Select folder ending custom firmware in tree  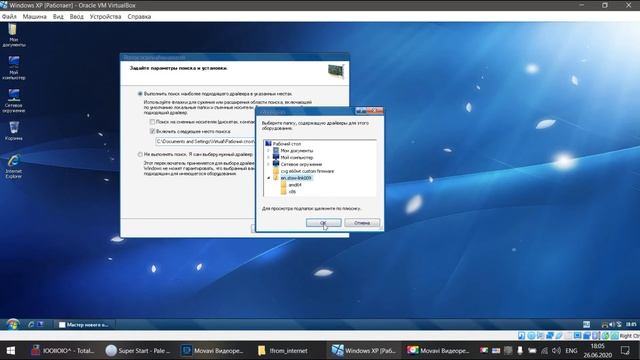point(307,171)
